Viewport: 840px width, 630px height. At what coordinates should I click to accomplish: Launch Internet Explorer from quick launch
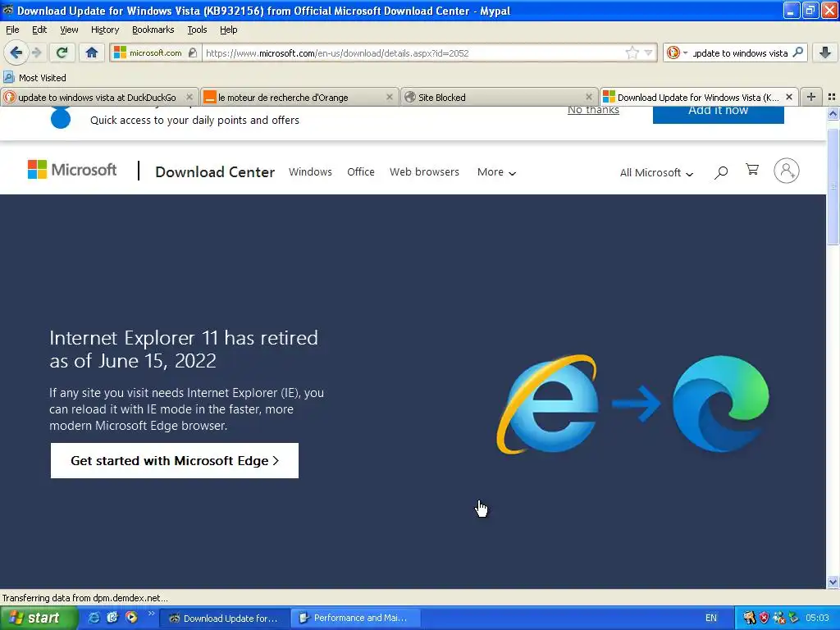94,618
